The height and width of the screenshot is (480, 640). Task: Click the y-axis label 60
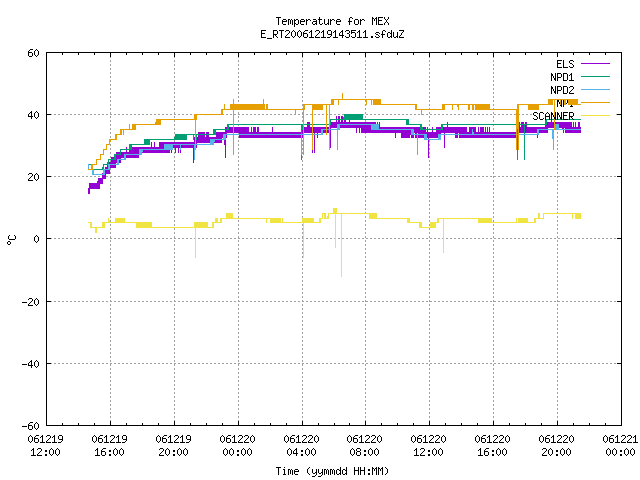pyautogui.click(x=33, y=53)
